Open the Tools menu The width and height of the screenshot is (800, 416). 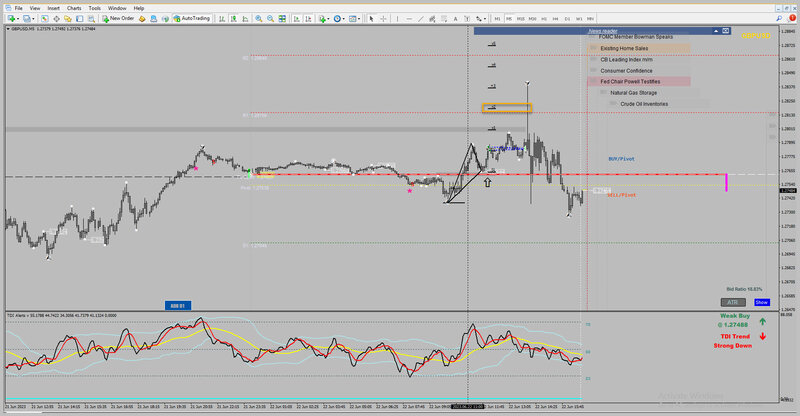click(x=94, y=8)
